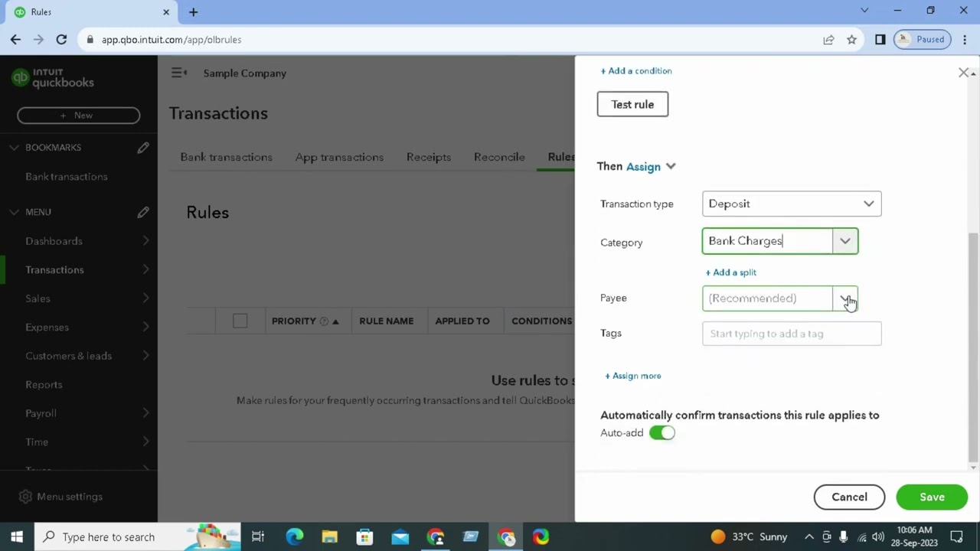The width and height of the screenshot is (980, 551).
Task: Click the QuickBooks logo in sidebar
Action: click(x=53, y=78)
